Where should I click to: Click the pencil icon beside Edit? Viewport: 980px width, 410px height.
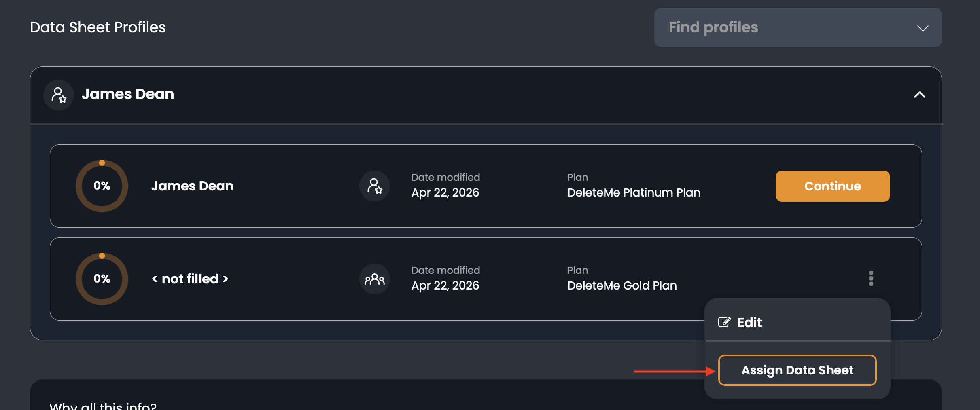pyautogui.click(x=724, y=322)
